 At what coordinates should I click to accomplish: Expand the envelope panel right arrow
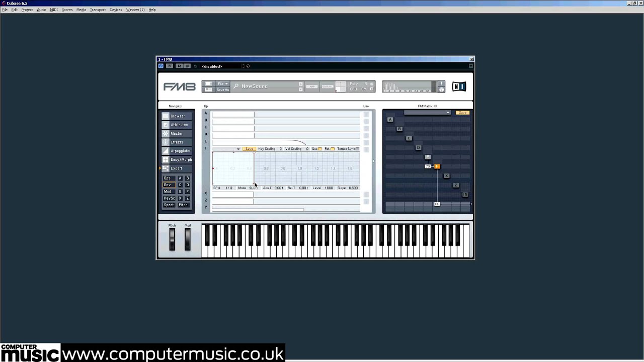click(x=373, y=161)
